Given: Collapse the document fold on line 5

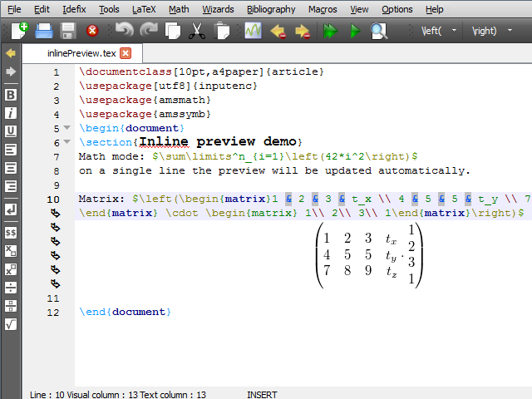Looking at the screenshot, I should [x=66, y=128].
